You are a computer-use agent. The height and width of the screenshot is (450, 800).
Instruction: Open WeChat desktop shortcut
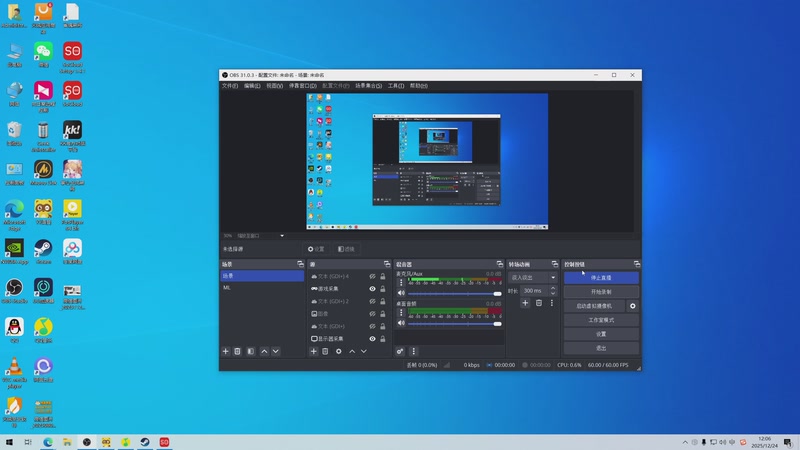pos(43,55)
